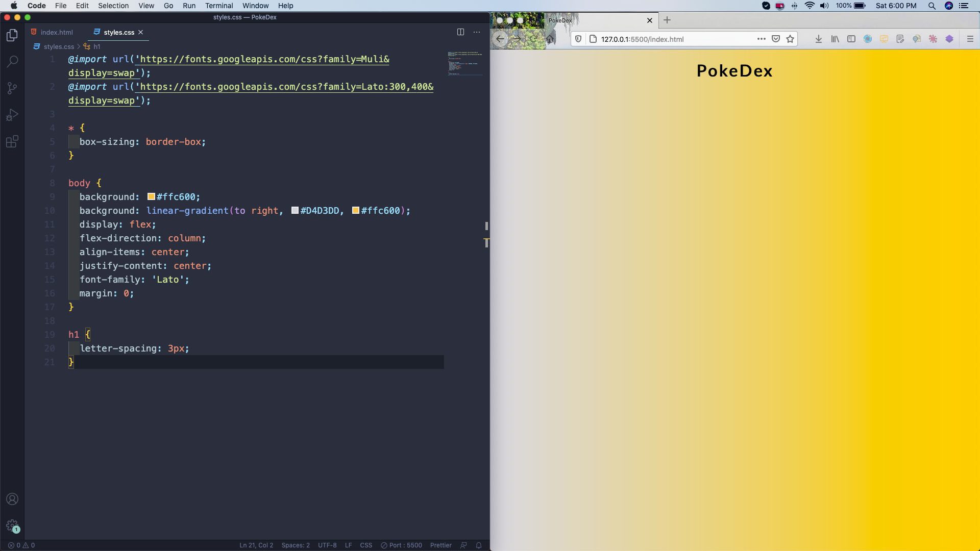Open the View menu
Screen dimensions: 980x551
click(146, 6)
